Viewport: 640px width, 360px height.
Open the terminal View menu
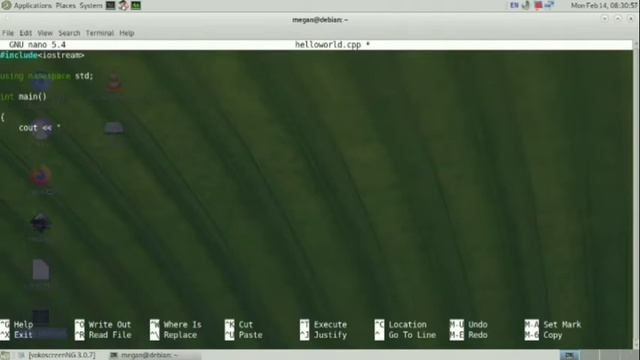[x=45, y=33]
